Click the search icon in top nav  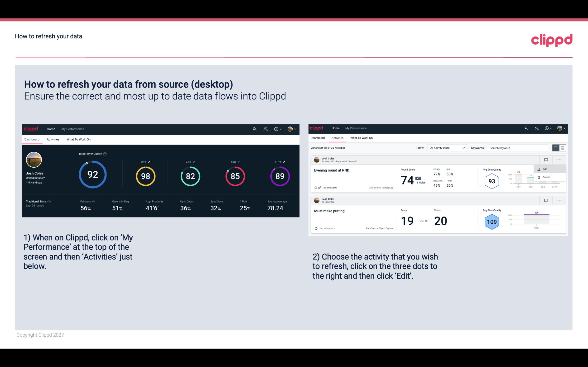click(254, 128)
